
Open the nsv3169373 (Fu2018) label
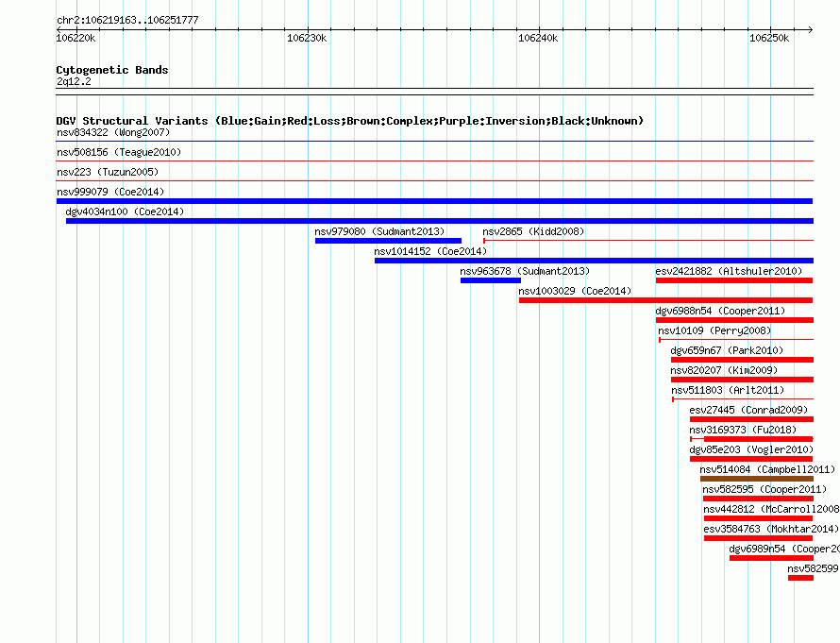(x=743, y=430)
